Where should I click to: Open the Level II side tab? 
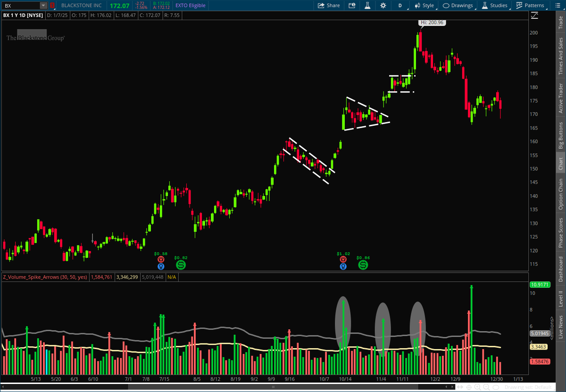click(560, 299)
